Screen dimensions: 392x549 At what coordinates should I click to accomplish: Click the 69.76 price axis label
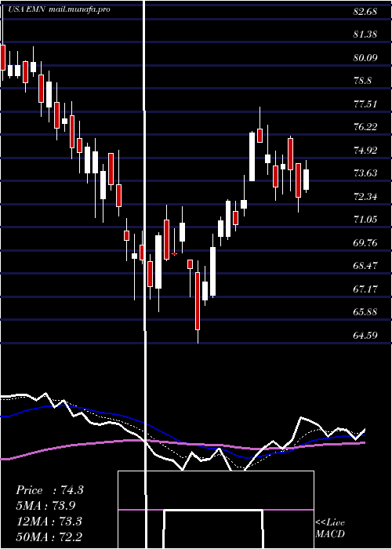[365, 242]
